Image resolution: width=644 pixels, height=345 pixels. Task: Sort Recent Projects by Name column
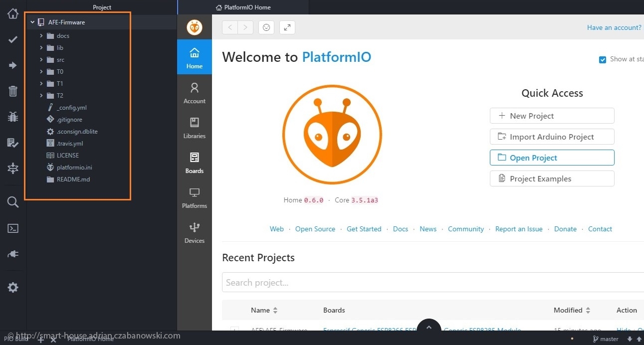click(264, 310)
